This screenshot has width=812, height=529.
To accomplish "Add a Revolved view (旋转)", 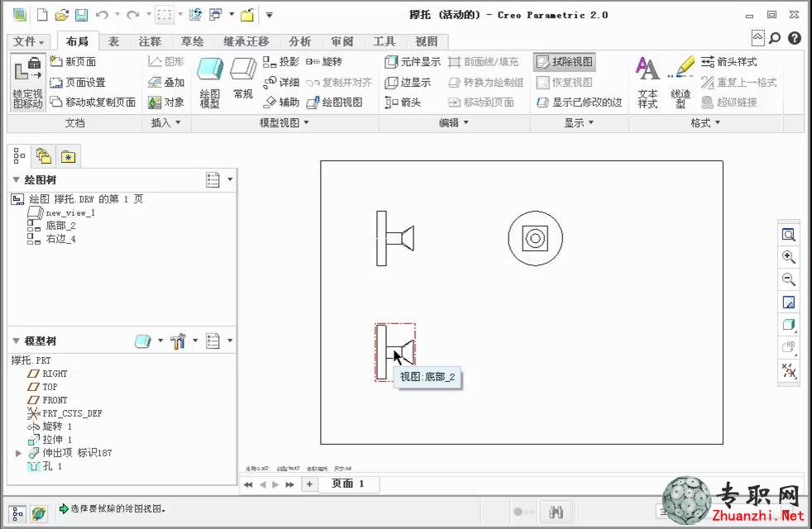I will (324, 62).
